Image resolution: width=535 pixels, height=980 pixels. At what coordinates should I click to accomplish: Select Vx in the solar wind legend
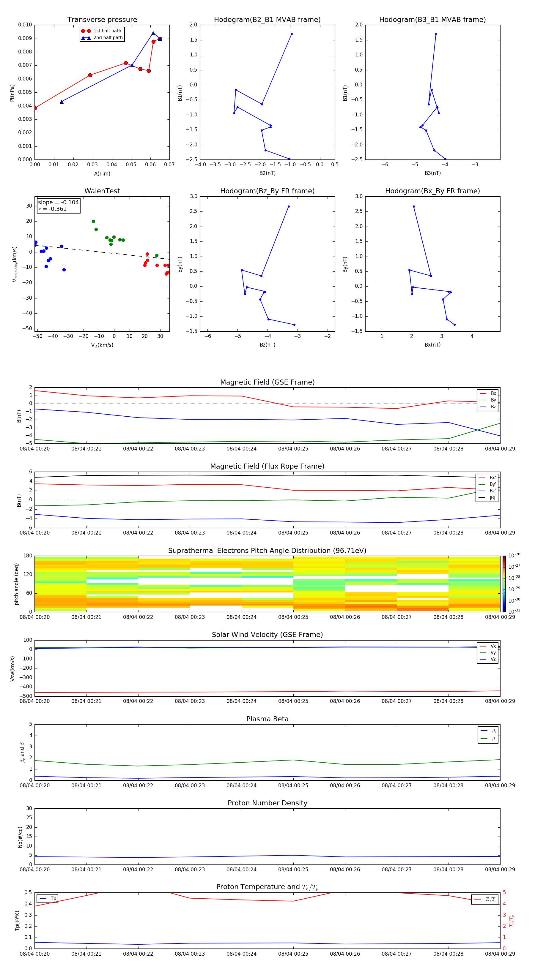coord(488,646)
